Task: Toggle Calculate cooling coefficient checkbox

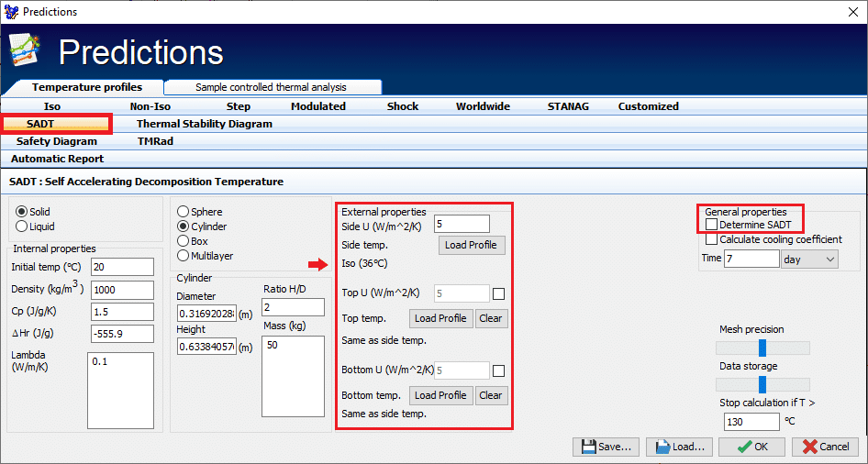Action: pos(712,239)
